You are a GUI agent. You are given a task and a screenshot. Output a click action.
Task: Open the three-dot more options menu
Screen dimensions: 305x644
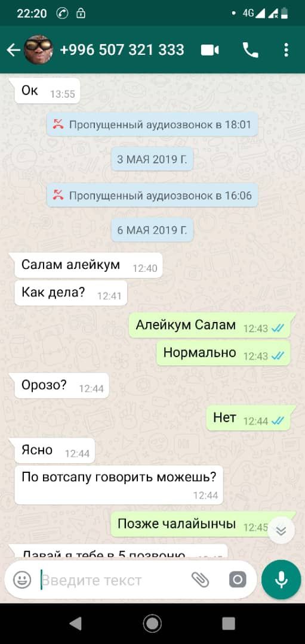coord(286,50)
